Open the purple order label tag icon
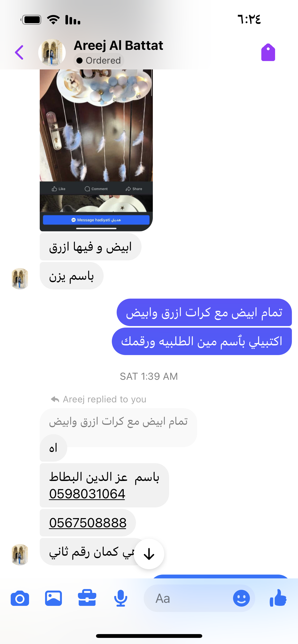This screenshot has height=644, width=298. pos(268,52)
